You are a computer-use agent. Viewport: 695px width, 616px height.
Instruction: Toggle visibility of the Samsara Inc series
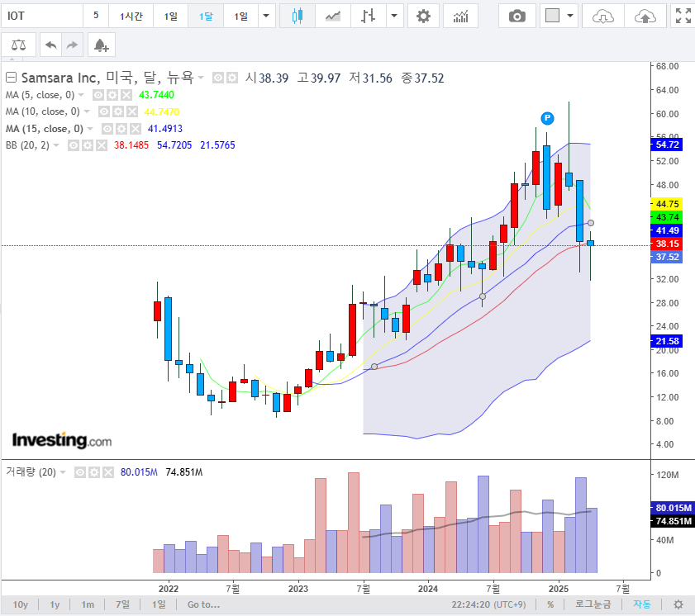218,78
